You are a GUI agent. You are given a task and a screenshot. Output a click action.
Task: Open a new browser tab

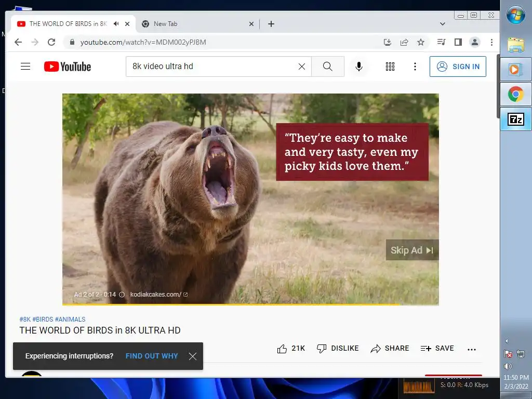pyautogui.click(x=271, y=24)
